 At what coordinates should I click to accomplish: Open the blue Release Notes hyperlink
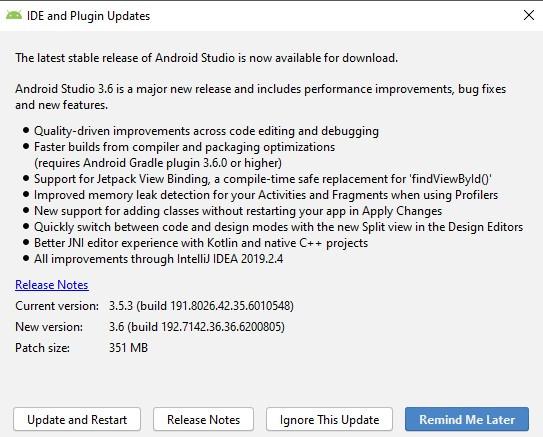pyautogui.click(x=52, y=285)
